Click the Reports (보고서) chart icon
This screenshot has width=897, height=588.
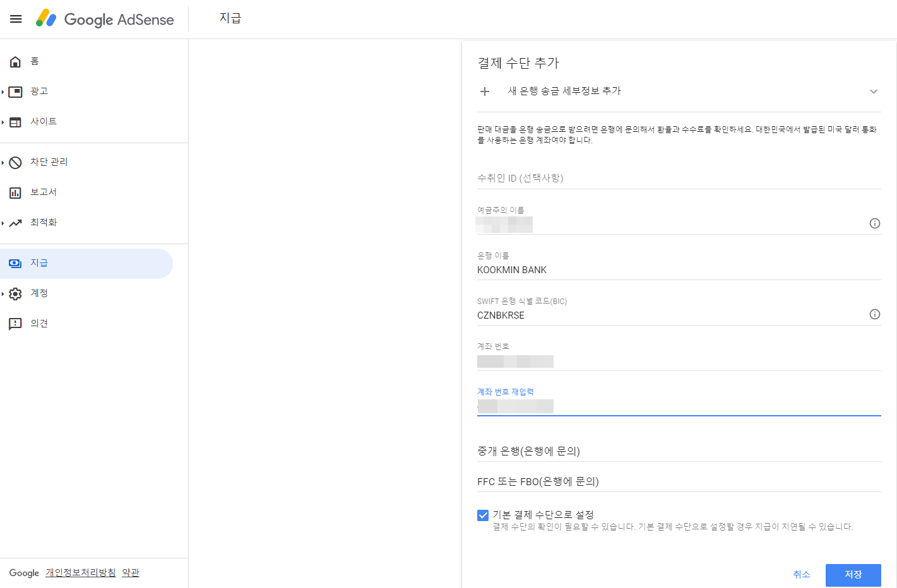click(16, 192)
